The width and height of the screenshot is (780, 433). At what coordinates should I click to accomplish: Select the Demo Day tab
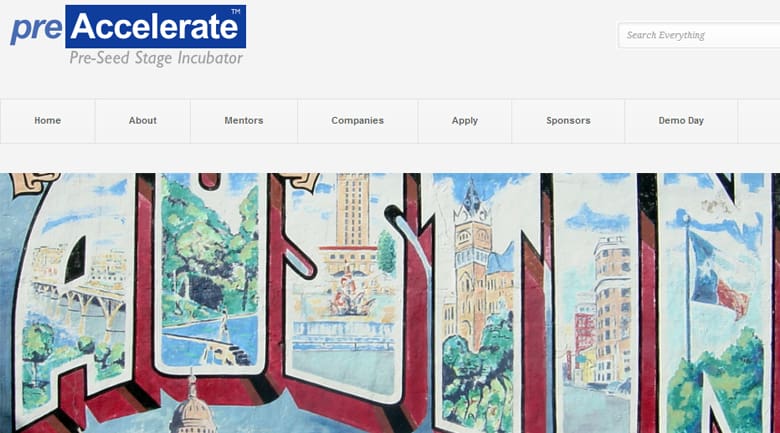681,121
